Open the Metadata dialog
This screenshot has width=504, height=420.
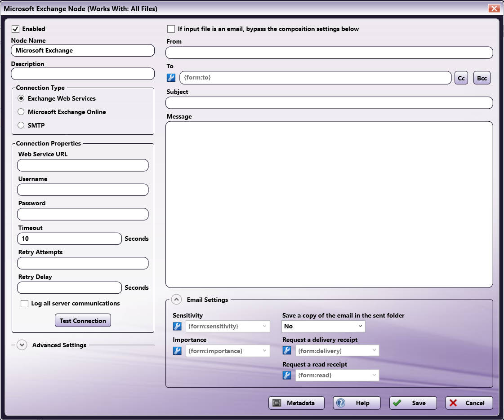tap(296, 403)
